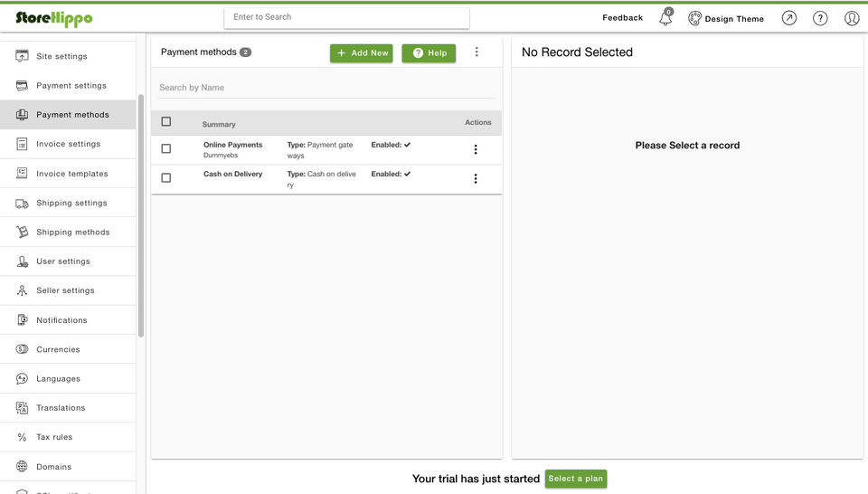Click the sidebar vertical scrollbar
The image size is (868, 494).
tap(141, 217)
